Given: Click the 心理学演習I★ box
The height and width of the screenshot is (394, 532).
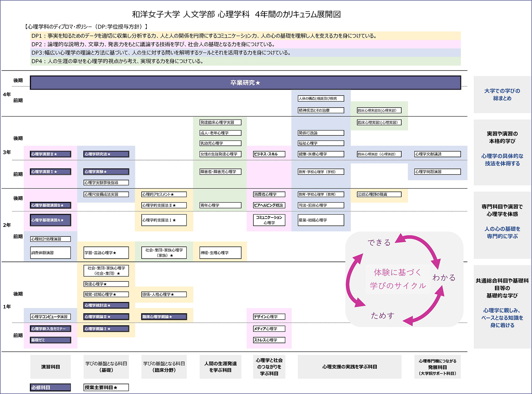Looking at the screenshot, I should (51, 172).
